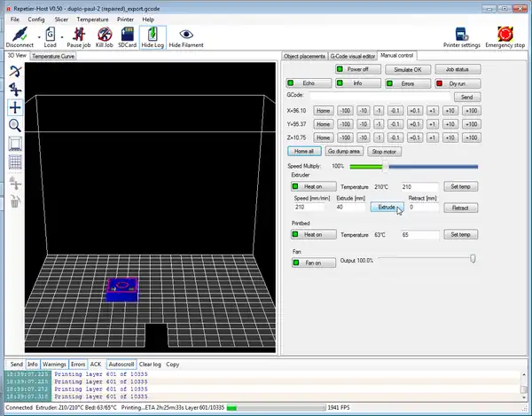
Task: Click the Pause job icon
Action: coord(78,32)
